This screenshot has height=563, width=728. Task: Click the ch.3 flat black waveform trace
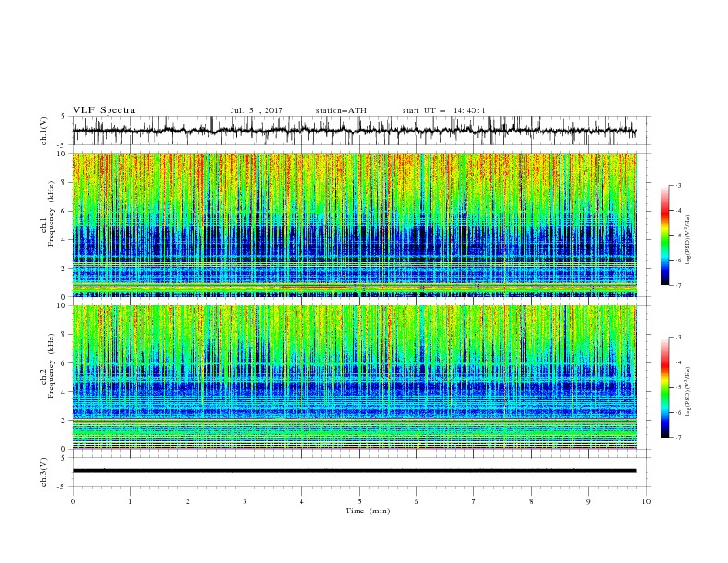(x=354, y=471)
